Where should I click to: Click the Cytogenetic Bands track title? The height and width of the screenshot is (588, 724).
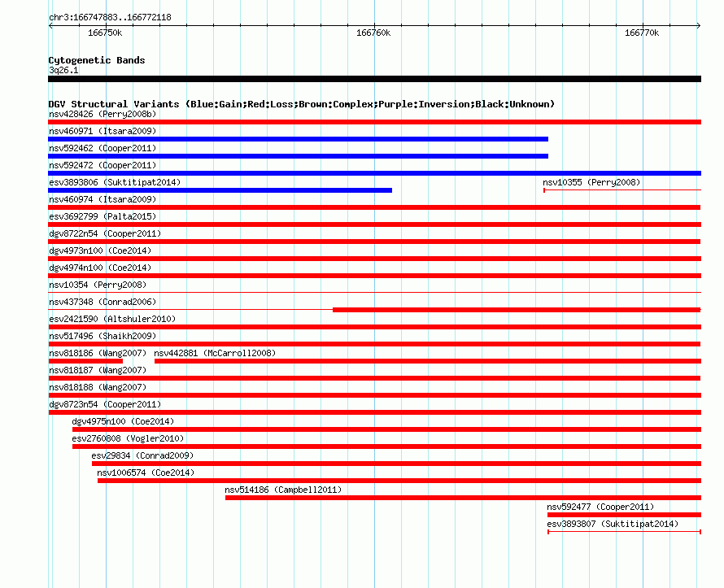pos(97,60)
